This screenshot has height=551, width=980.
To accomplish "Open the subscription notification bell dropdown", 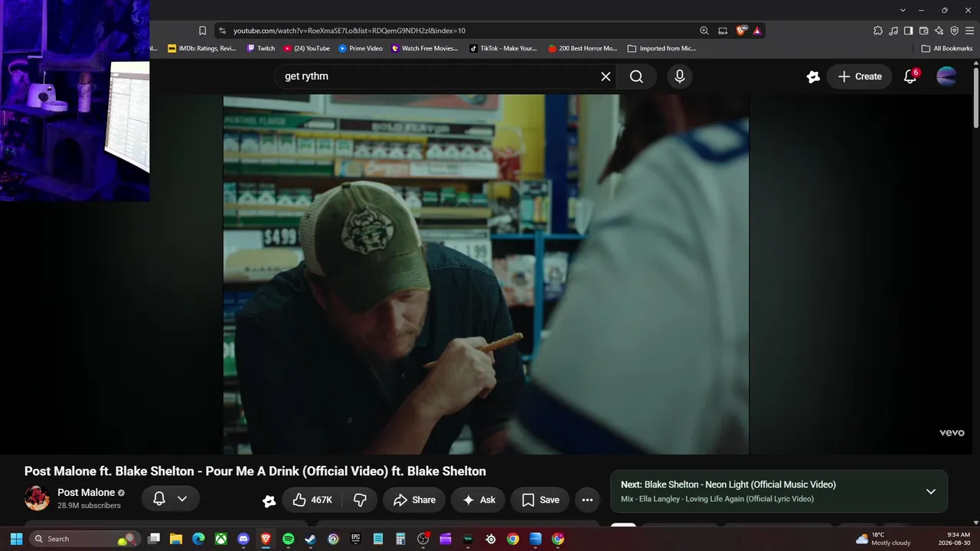I will click(171, 499).
